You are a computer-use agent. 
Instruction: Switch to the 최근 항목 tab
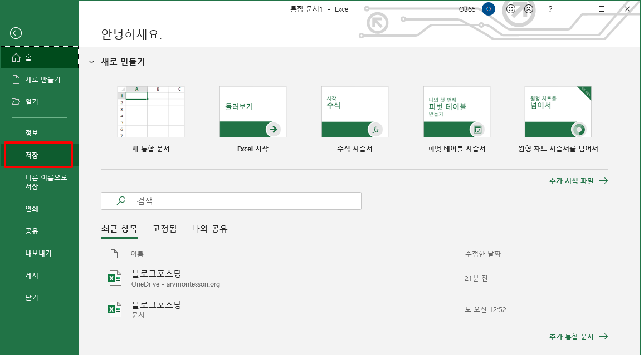click(119, 229)
